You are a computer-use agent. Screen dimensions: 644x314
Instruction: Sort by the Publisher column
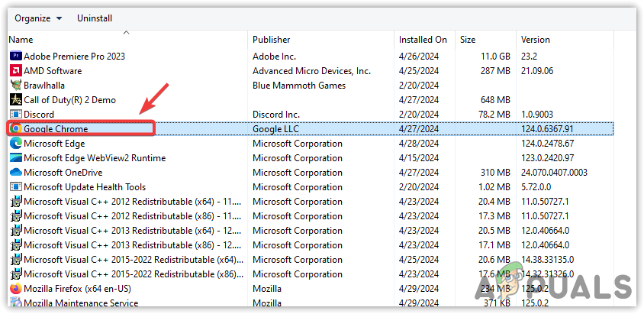pyautogui.click(x=272, y=39)
